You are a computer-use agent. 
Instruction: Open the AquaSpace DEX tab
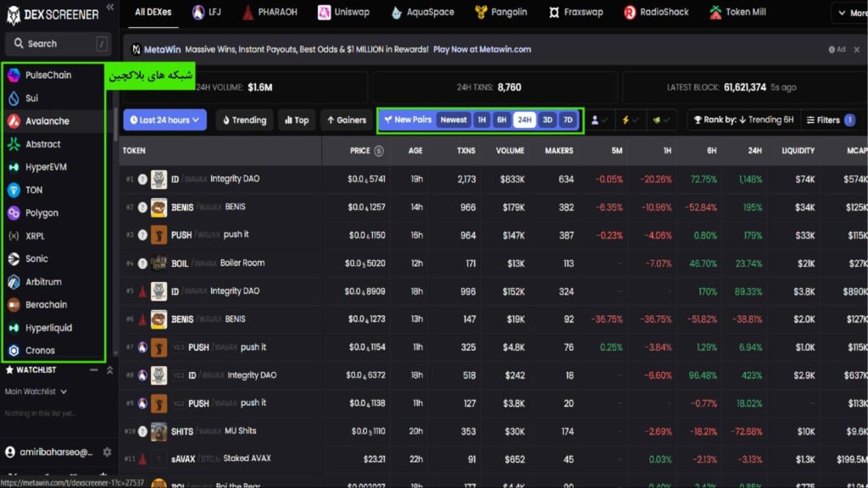coord(422,12)
